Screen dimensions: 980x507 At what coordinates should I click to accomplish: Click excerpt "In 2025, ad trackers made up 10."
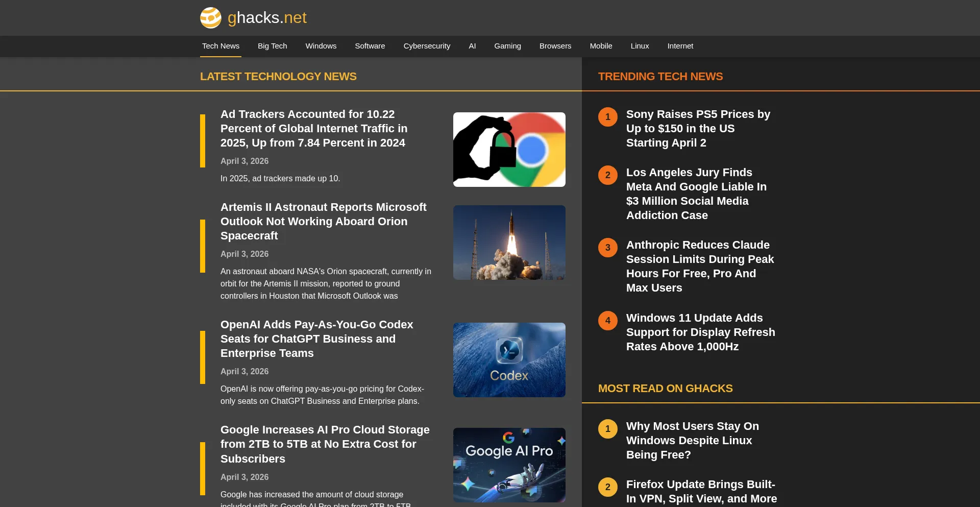(x=280, y=179)
